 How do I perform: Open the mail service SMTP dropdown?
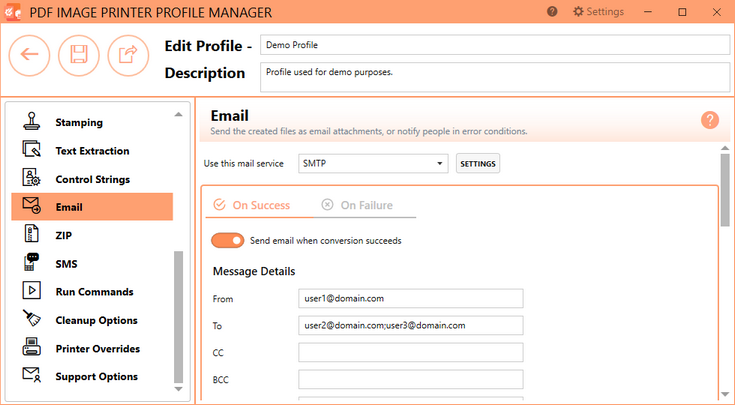(373, 164)
